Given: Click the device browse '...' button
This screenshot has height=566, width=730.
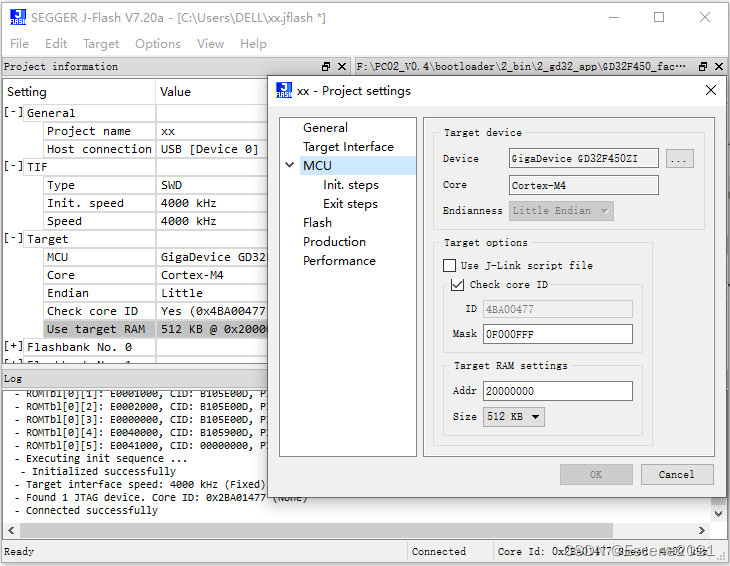Looking at the screenshot, I should point(680,158).
